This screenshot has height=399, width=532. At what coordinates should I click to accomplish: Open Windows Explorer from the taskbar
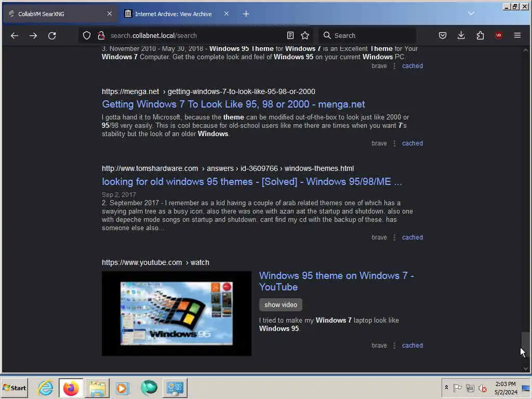click(97, 388)
